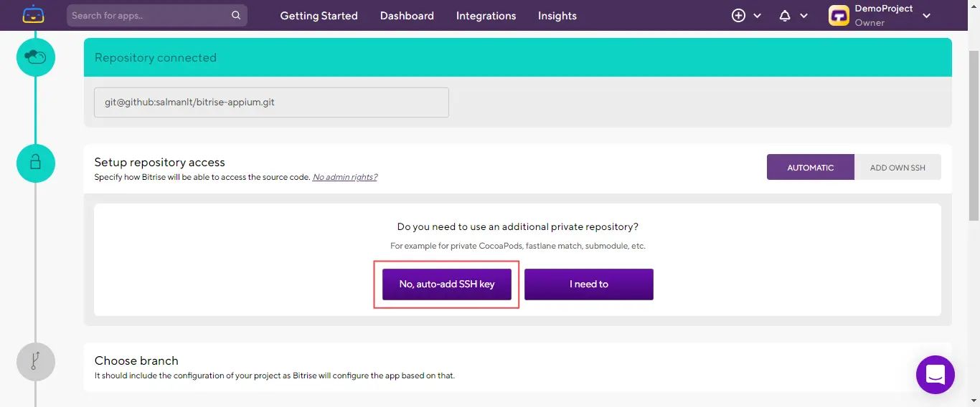Open the Integrations menu item
Viewport: 980px width, 407px height.
(x=486, y=16)
